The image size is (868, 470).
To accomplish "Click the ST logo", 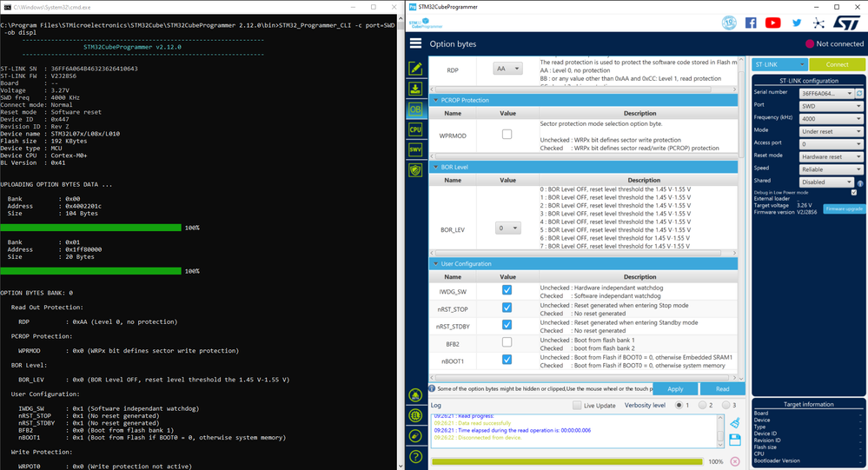I will (x=846, y=23).
